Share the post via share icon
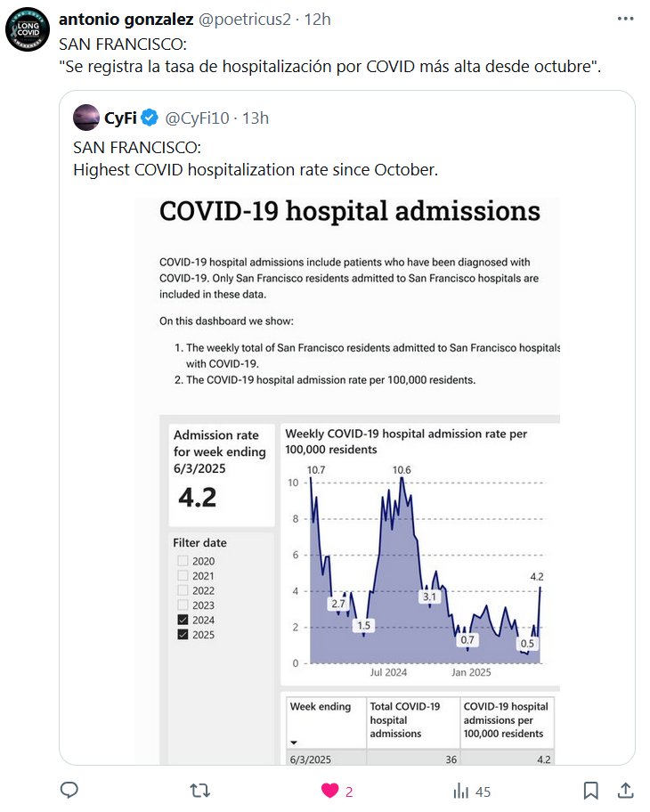The width and height of the screenshot is (650, 812). pyautogui.click(x=625, y=791)
